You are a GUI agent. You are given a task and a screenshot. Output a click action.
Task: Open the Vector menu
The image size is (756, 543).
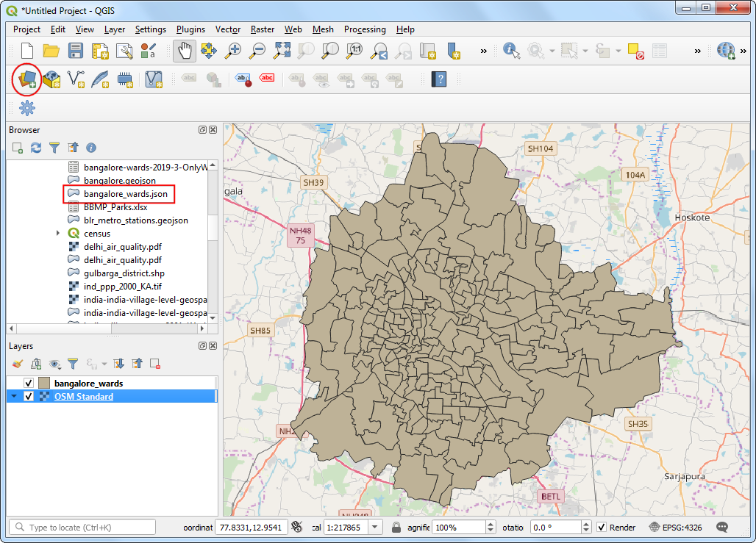tap(227, 29)
